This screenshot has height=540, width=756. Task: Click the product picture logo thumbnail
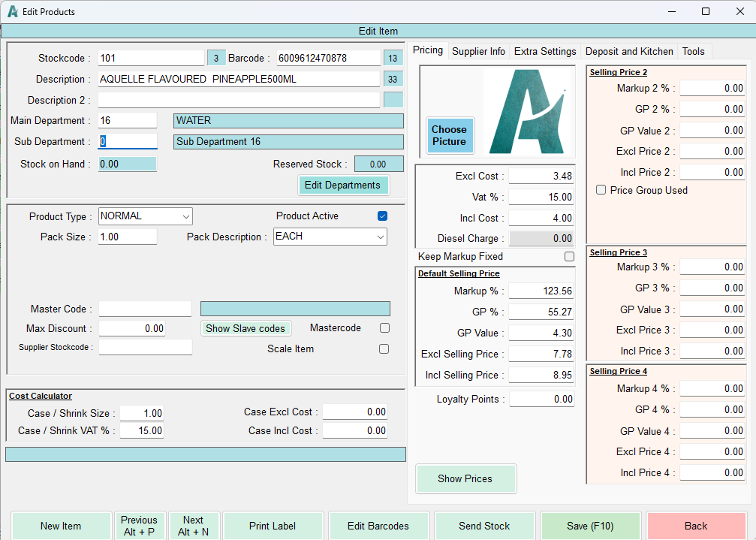529,112
